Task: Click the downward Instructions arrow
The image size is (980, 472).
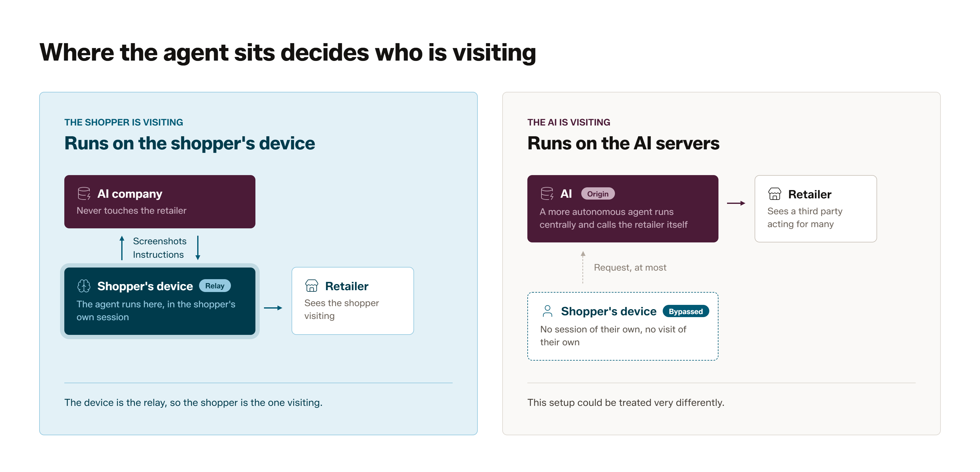Action: coord(198,248)
